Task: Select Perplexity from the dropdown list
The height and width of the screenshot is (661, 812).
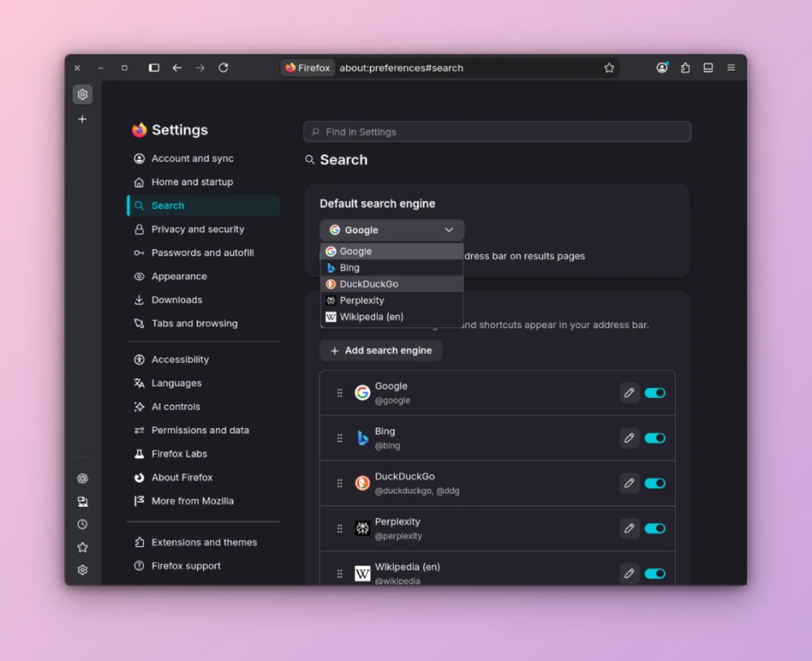Action: pyautogui.click(x=392, y=300)
